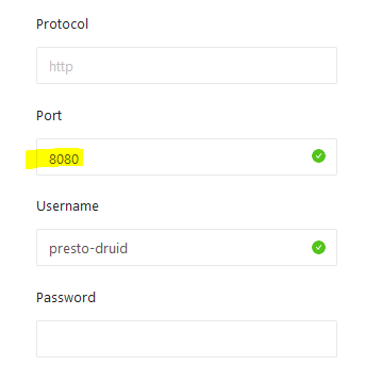The width and height of the screenshot is (365, 365).
Task: Click the Protocol label
Action: [x=62, y=24]
